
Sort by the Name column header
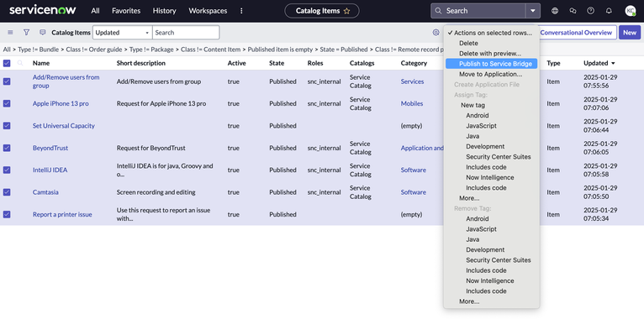41,63
